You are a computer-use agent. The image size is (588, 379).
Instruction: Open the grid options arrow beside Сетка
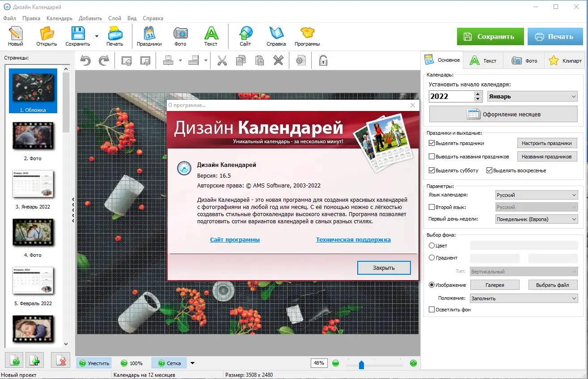click(x=193, y=363)
